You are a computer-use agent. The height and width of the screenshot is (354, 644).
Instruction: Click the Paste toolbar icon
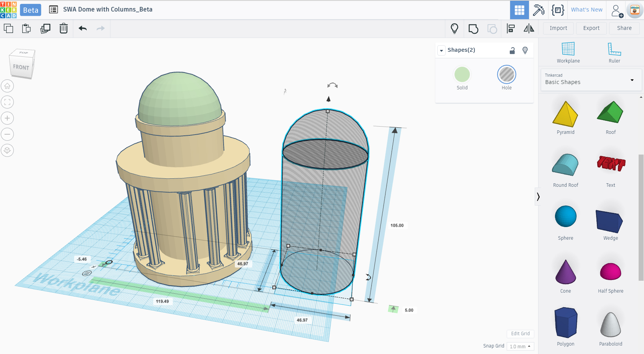point(26,28)
